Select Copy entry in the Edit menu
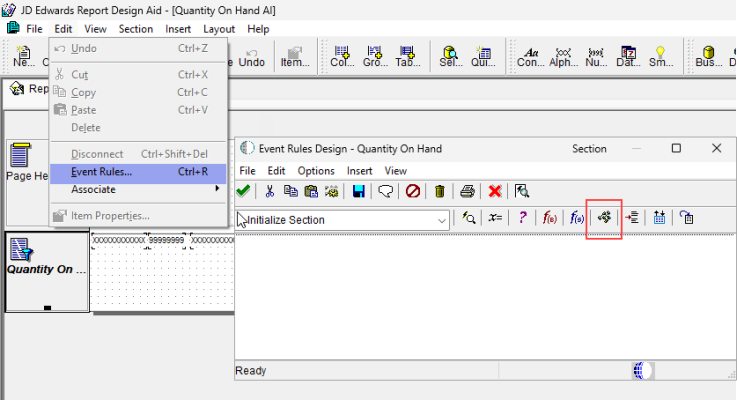 (138, 93)
